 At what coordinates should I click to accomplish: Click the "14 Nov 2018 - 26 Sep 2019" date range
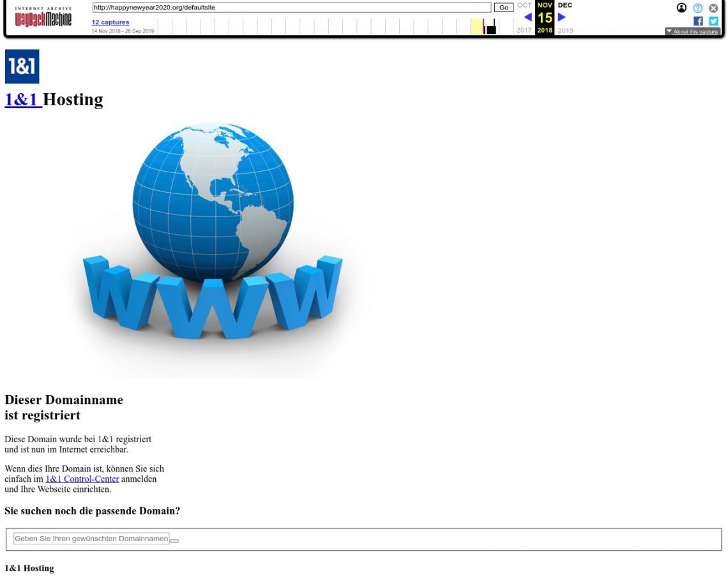tap(123, 31)
